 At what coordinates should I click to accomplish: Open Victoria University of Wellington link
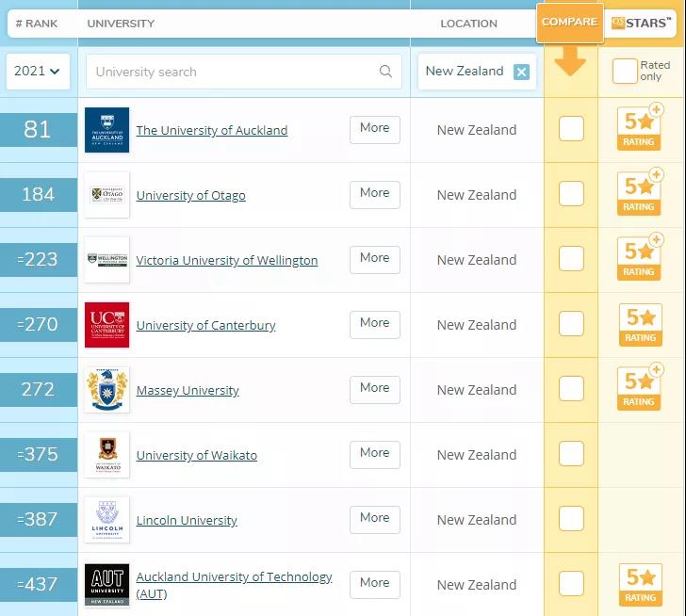(226, 260)
